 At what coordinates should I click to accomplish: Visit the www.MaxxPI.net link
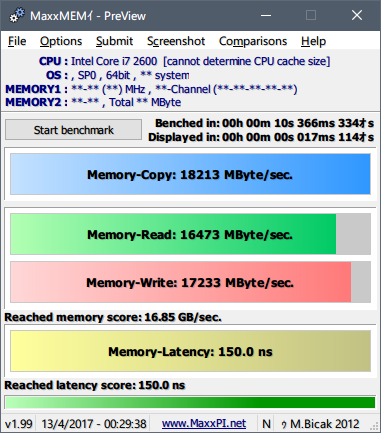coord(204,424)
